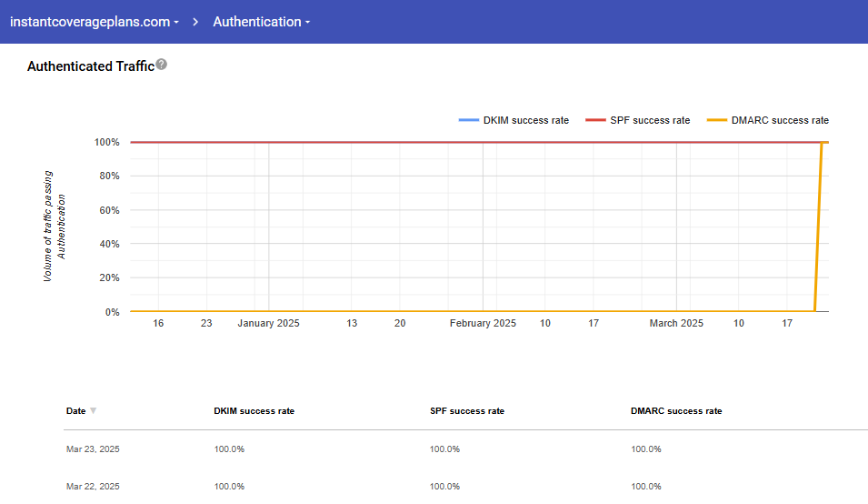Click the DKIM success rate column header
This screenshot has width=868, height=504.
pyautogui.click(x=254, y=411)
